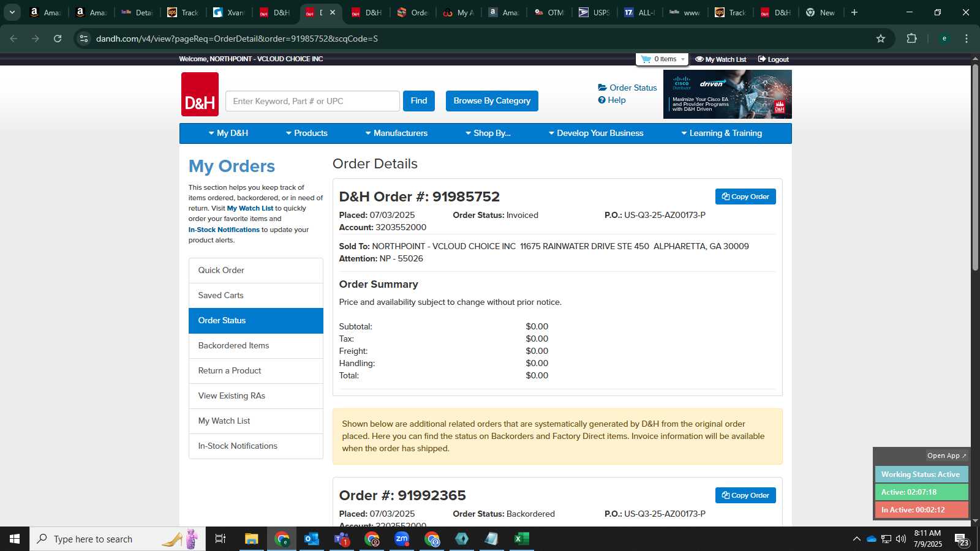This screenshot has height=551, width=980.
Task: Open My Watch List eye link in header
Action: click(x=720, y=59)
